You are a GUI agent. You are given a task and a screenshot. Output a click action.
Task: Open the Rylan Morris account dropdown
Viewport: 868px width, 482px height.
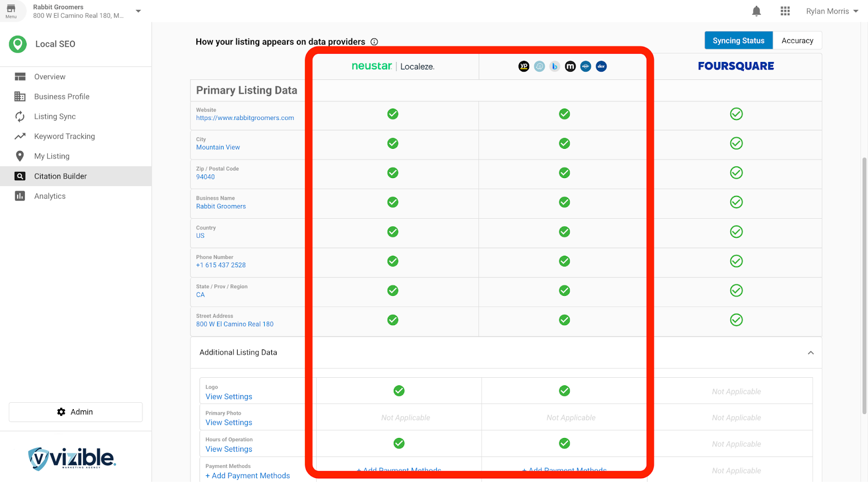[832, 11]
